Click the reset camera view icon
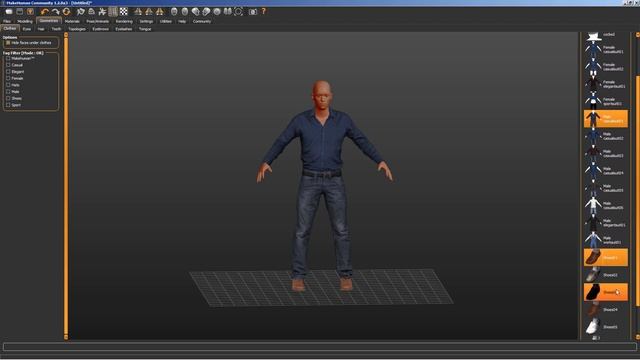Screen dimensions: 640x360 click(x=238, y=12)
